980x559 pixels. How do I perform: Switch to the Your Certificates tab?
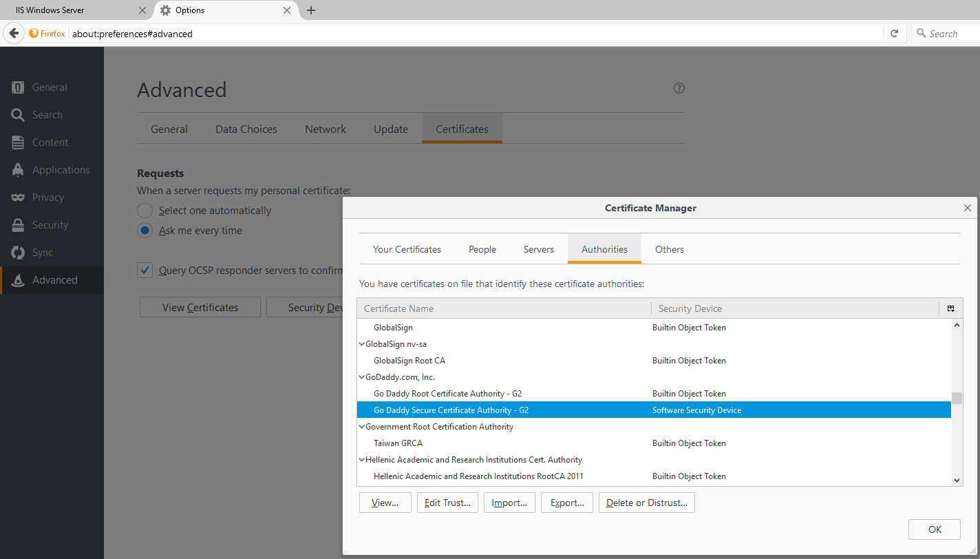tap(407, 249)
